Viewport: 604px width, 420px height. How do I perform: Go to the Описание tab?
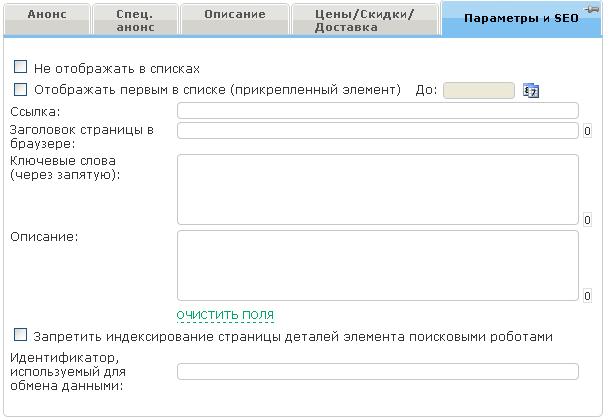pos(228,16)
